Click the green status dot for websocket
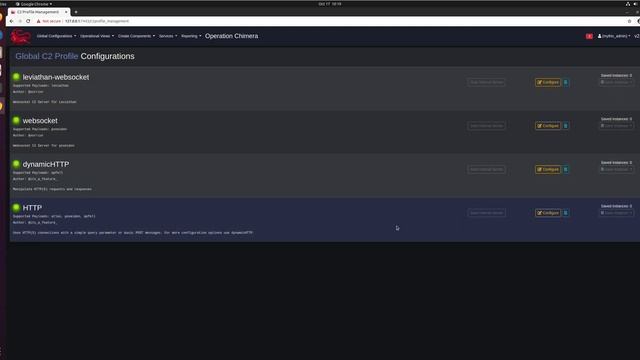The width and height of the screenshot is (640, 360). (16, 120)
